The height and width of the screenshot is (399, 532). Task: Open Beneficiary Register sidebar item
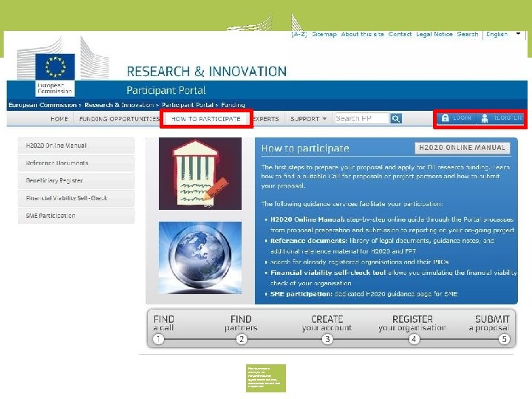click(x=76, y=181)
